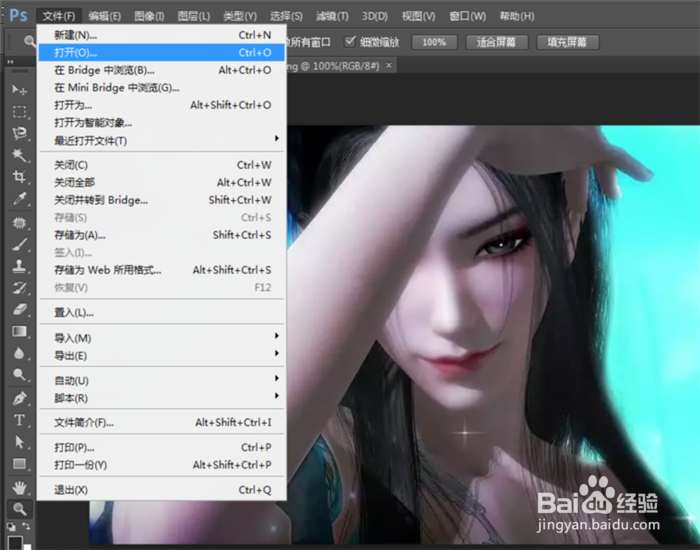Swap foreground and background colors icon
This screenshot has width=700, height=550.
pos(26,526)
